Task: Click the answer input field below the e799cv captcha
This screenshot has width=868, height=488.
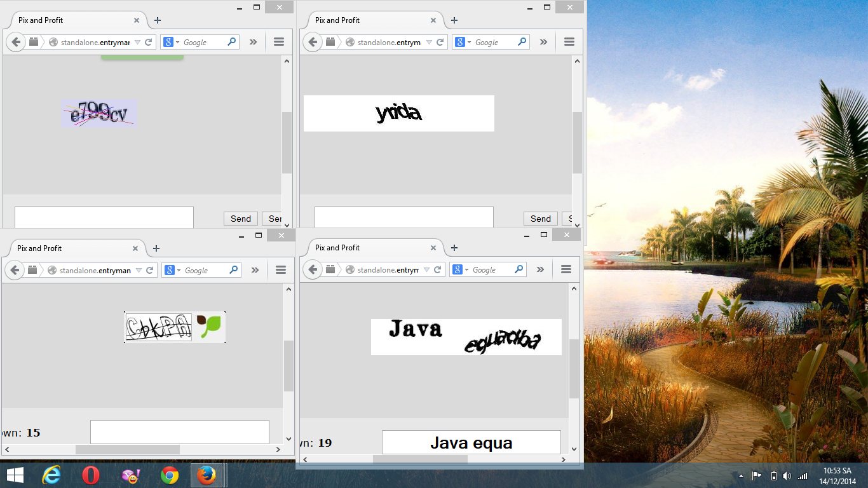Action: [104, 217]
